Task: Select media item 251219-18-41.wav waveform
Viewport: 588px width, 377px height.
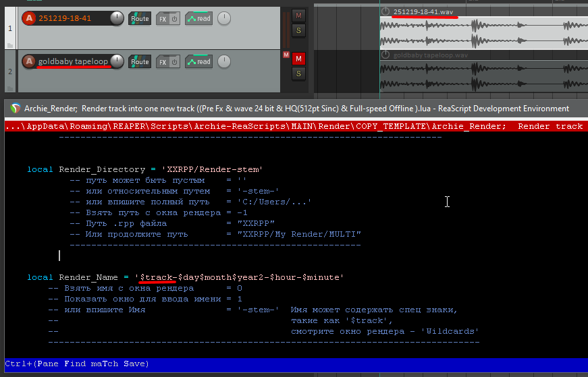Action: tap(484, 33)
